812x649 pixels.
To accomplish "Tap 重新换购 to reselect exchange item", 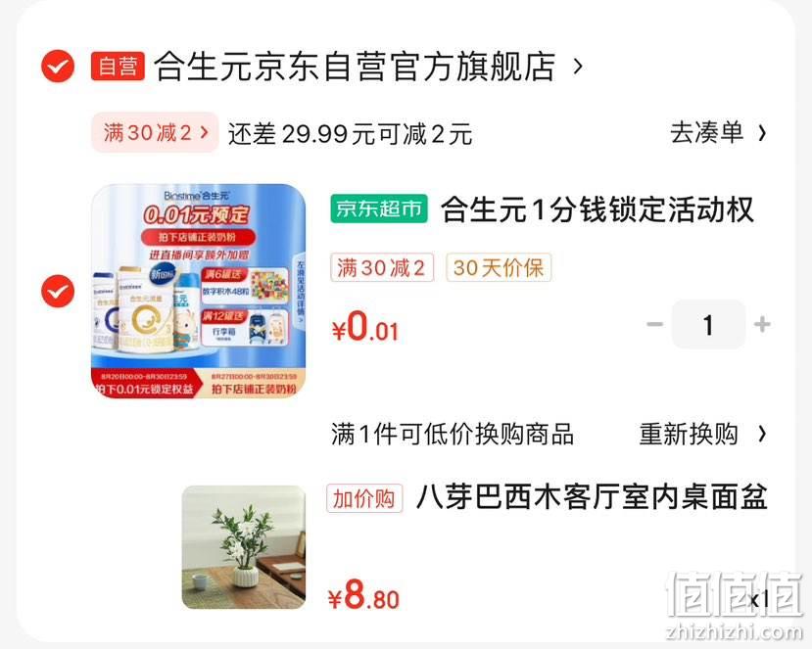I will pos(689,434).
